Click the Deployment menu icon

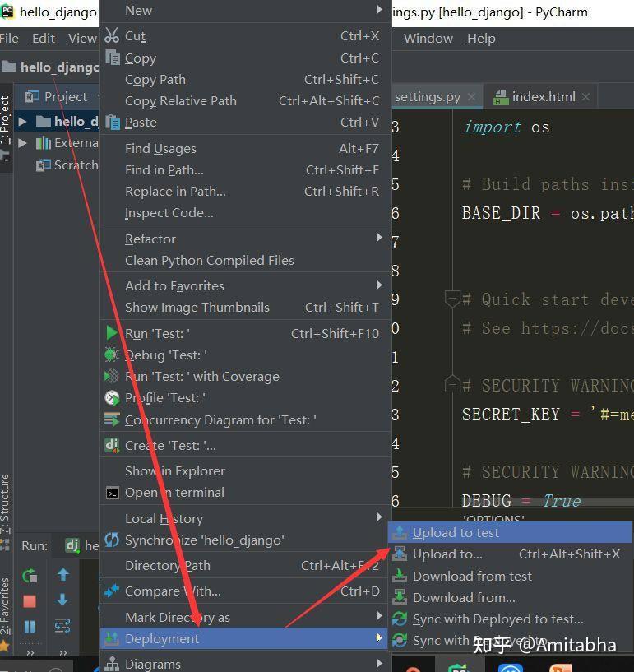pyautogui.click(x=112, y=638)
